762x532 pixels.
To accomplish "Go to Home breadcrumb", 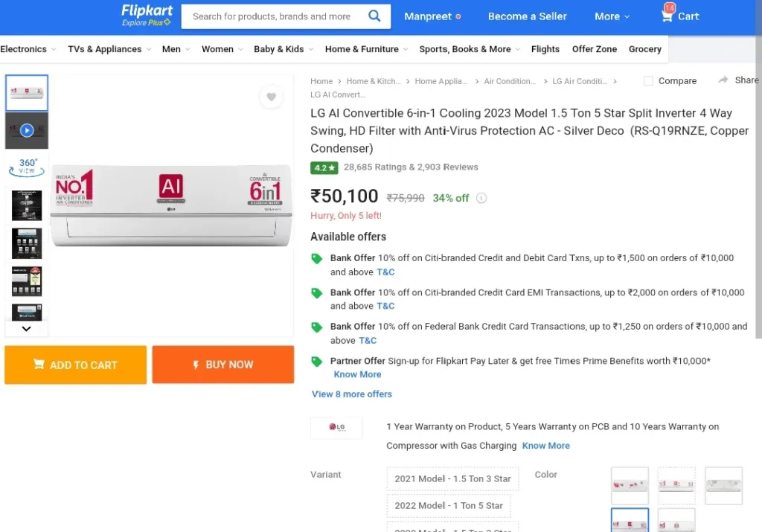I will tap(321, 81).
